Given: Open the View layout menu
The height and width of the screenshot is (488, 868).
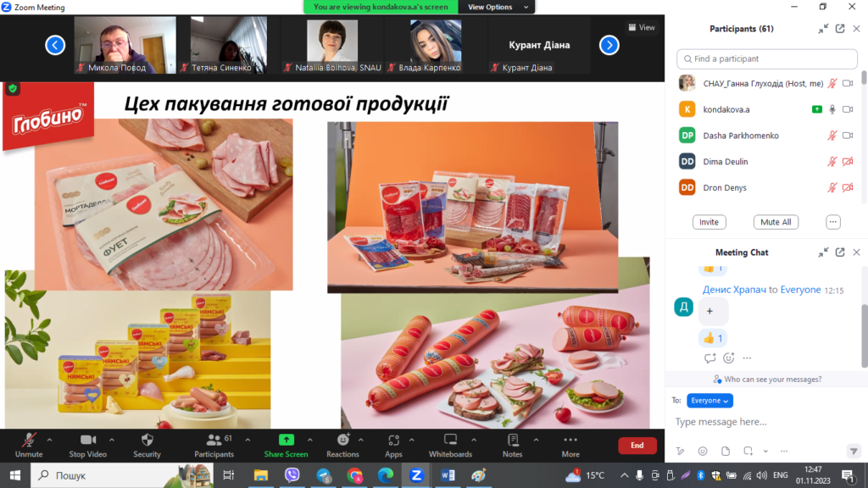Looking at the screenshot, I should click(642, 27).
